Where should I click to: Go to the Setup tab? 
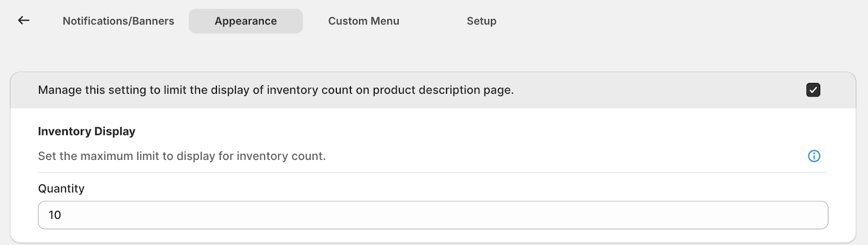pos(481,21)
